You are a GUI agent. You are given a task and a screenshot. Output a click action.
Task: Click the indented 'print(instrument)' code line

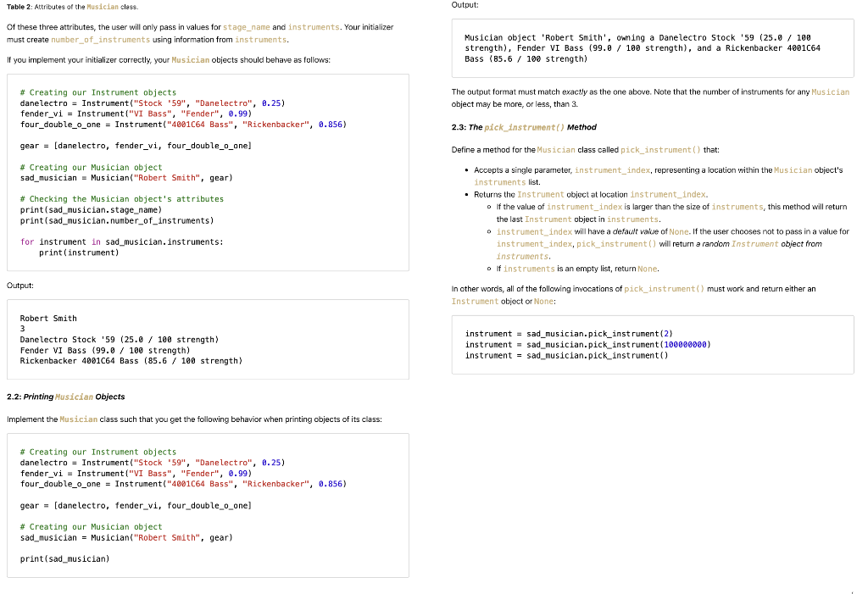point(79,253)
